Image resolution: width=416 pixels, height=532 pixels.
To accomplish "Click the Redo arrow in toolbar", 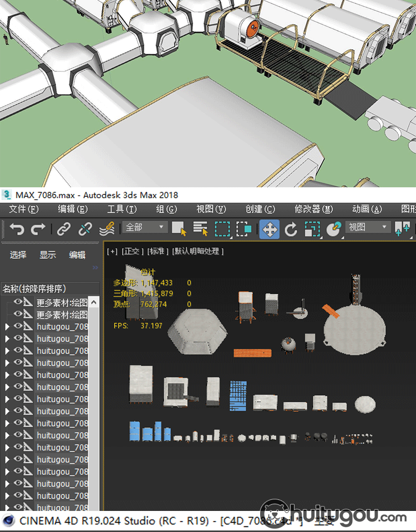I will coord(38,229).
